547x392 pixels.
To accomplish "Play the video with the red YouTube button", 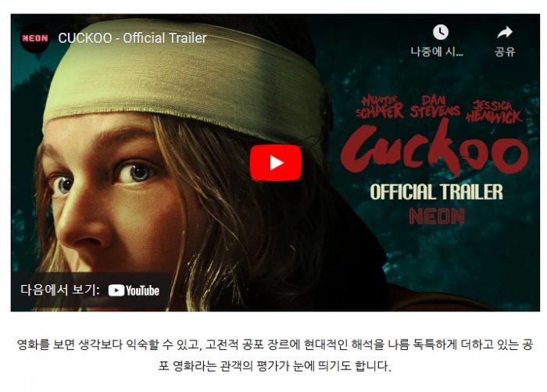I will click(x=276, y=163).
